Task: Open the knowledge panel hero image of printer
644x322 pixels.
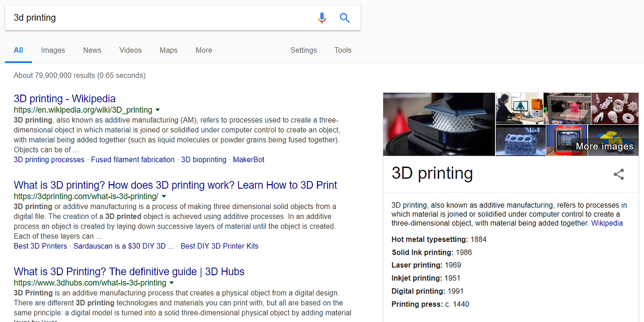Action: pos(439,124)
